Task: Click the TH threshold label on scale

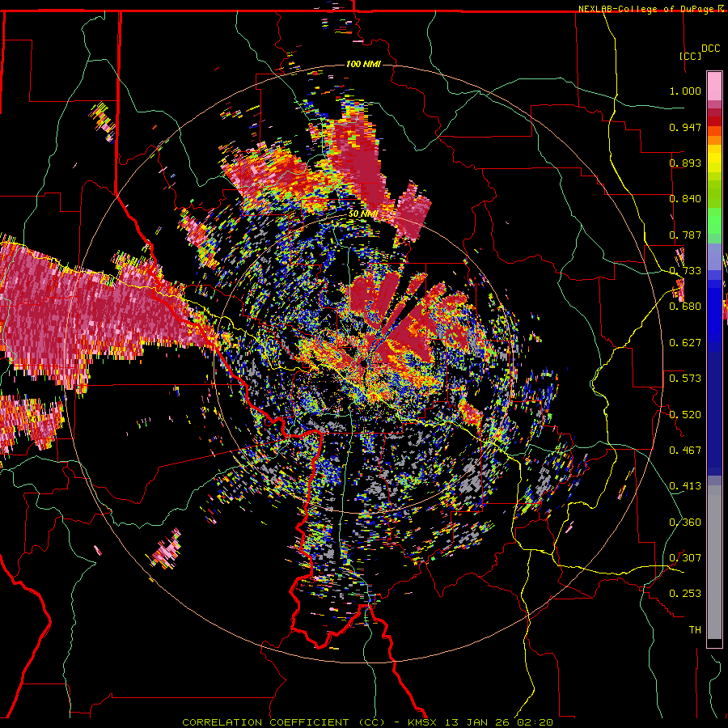Action: click(x=695, y=630)
